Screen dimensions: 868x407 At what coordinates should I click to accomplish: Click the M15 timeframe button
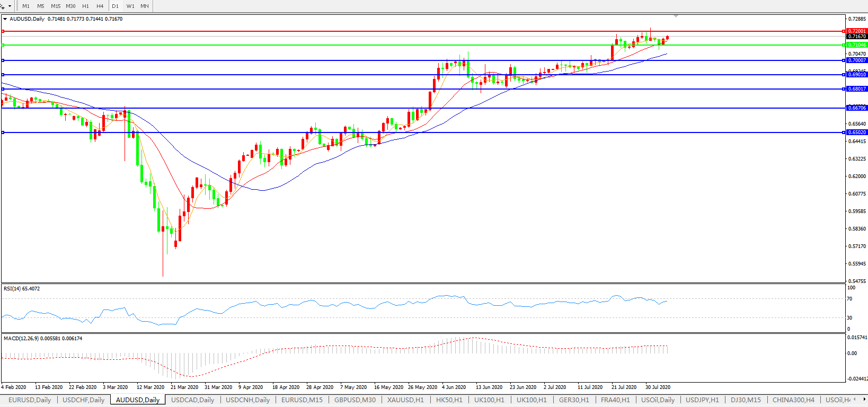point(56,6)
